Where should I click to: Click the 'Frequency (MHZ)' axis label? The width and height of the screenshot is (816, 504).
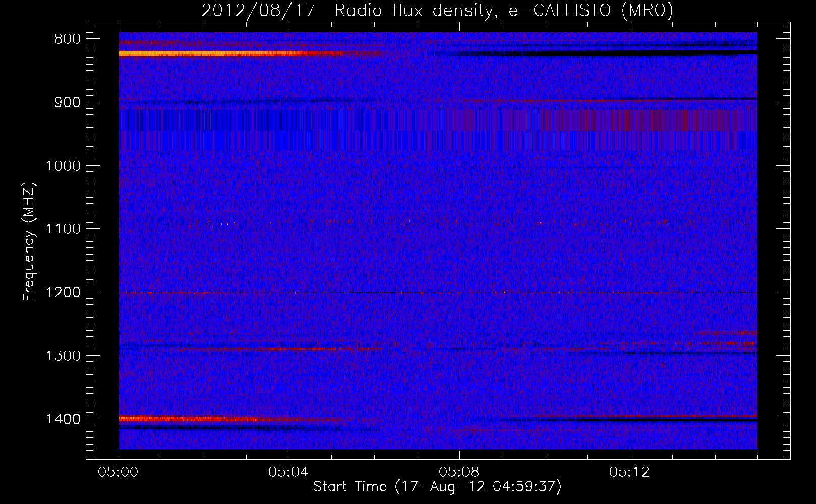coord(29,242)
